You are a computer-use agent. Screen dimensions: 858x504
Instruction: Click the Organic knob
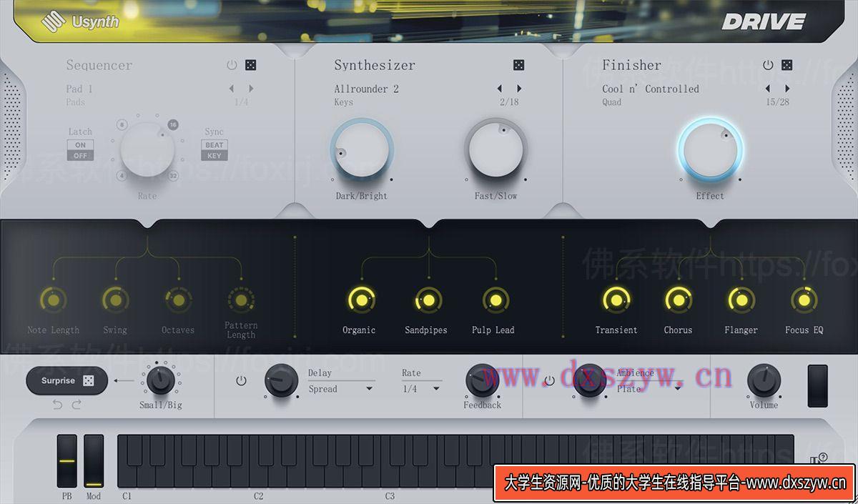pyautogui.click(x=361, y=300)
